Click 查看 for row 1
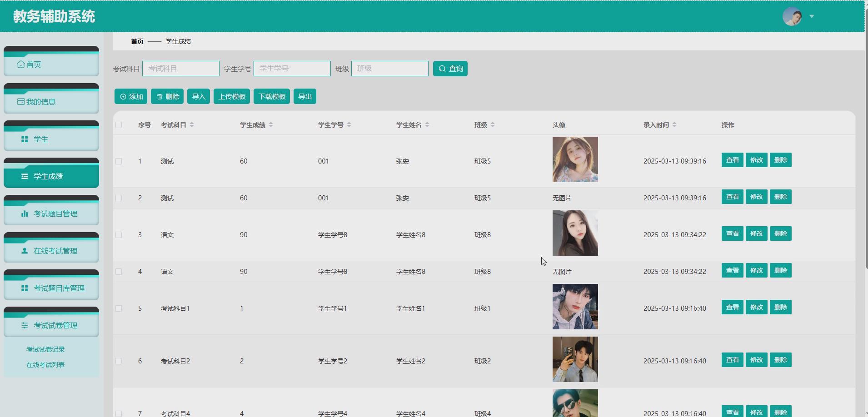Image resolution: width=868 pixels, height=417 pixels. click(x=733, y=160)
